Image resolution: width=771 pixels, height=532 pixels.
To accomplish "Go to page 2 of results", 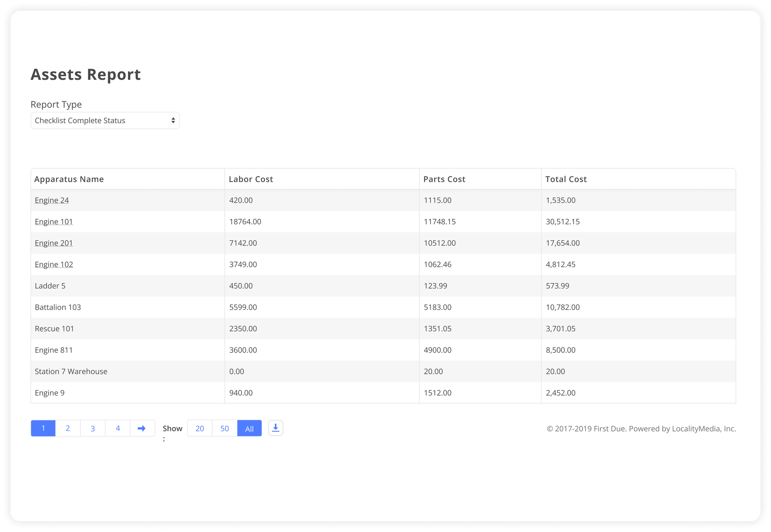I will coord(68,428).
